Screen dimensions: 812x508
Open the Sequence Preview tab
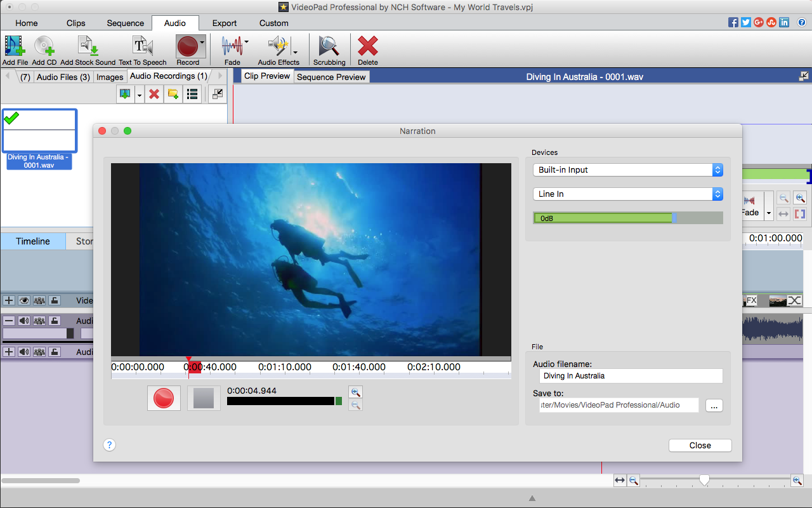tap(331, 77)
